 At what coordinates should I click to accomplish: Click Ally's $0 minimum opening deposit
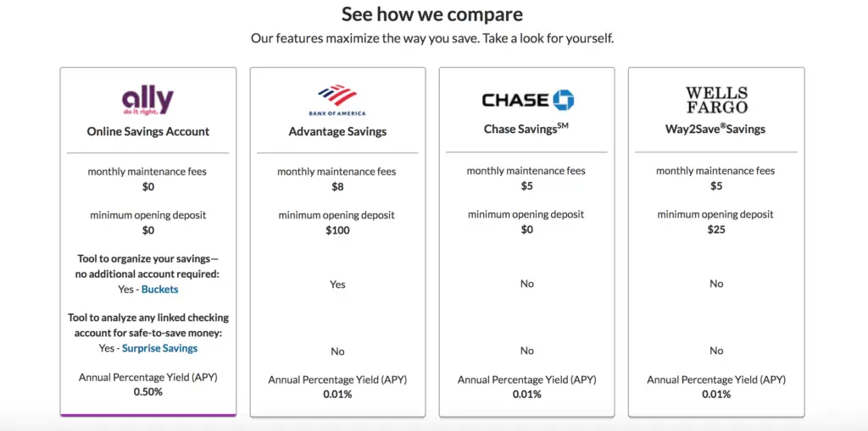(x=147, y=230)
